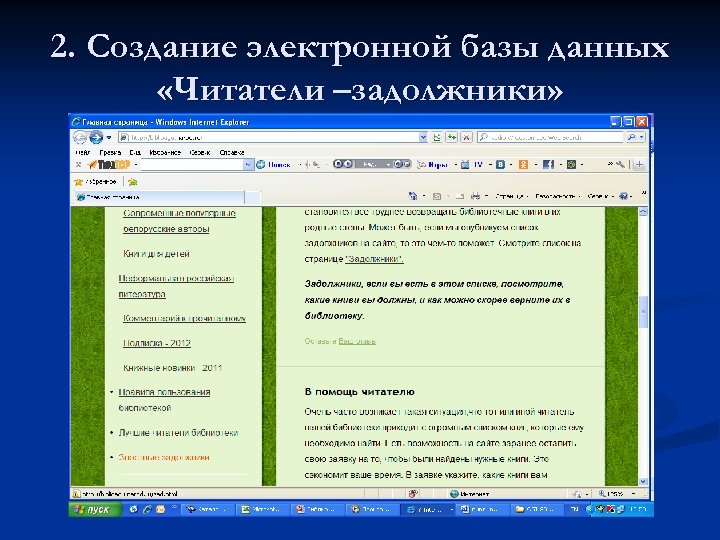Click the "Задолжники" link in the article text
Screen dimensions: 720x540
pyautogui.click(x=374, y=259)
